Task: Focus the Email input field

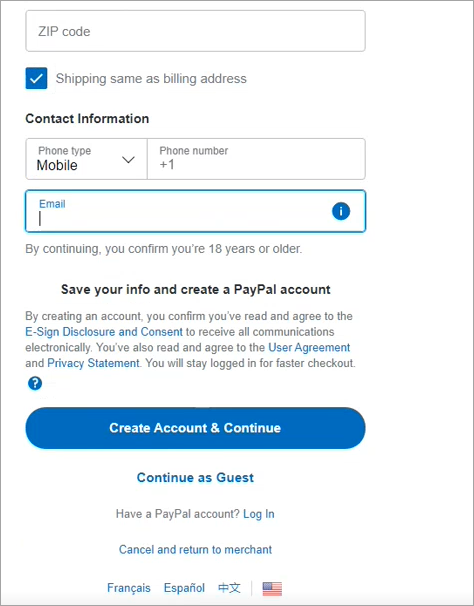Action: coord(195,211)
